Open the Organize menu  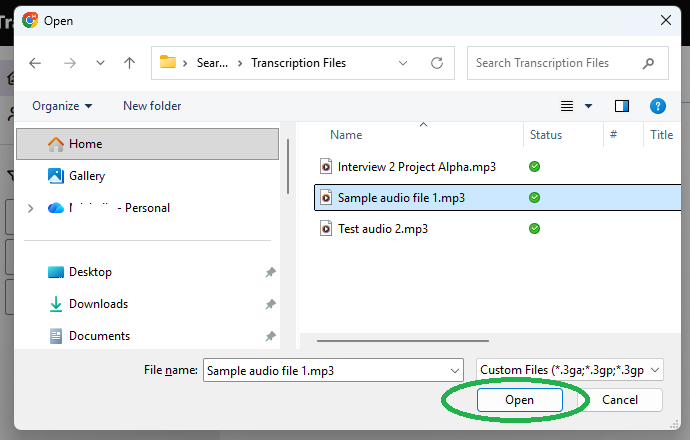coord(62,106)
